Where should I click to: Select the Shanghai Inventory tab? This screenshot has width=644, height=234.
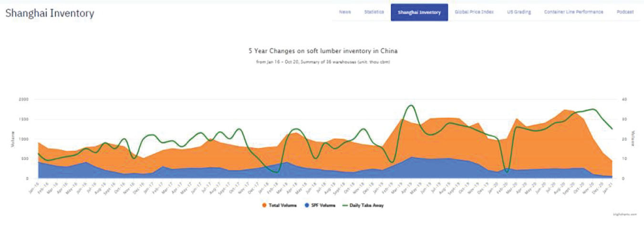[419, 12]
